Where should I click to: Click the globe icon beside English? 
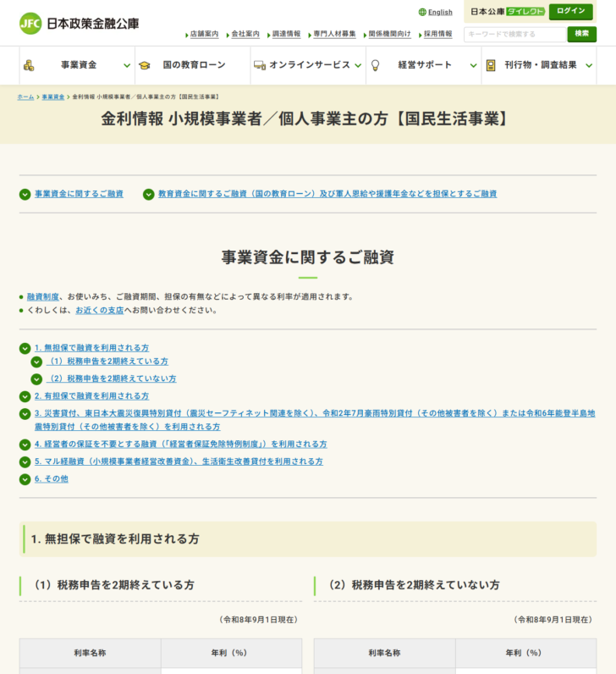(422, 12)
